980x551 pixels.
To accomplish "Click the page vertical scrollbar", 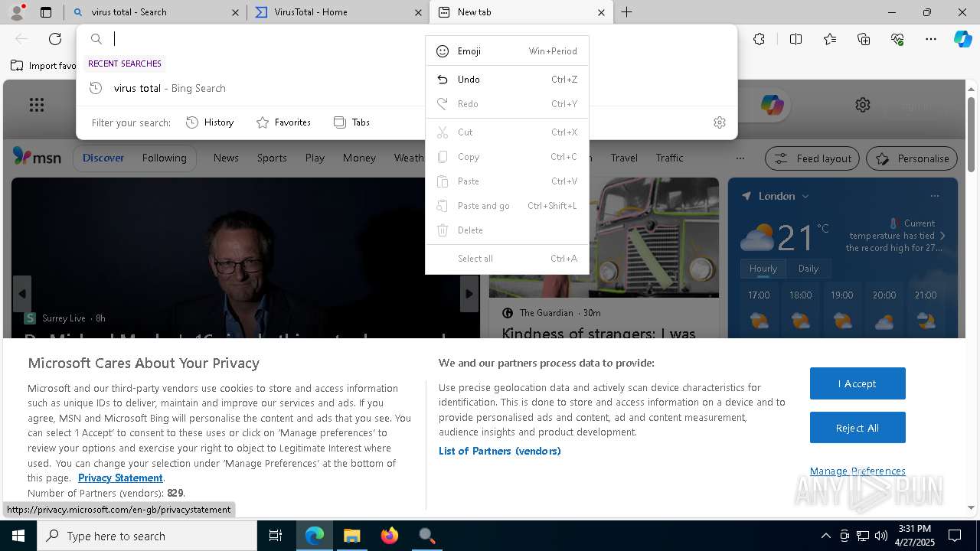I will (x=971, y=134).
